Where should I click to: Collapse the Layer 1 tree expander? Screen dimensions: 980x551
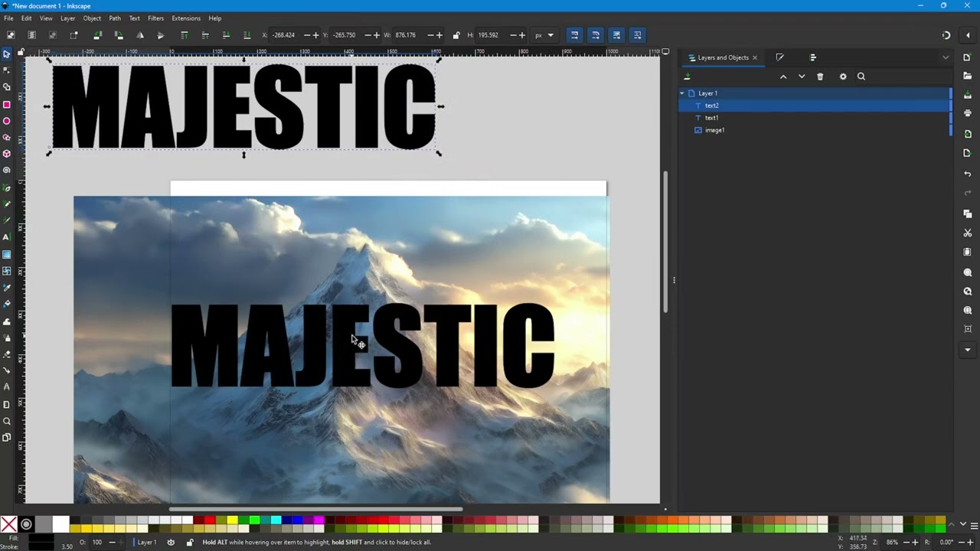click(682, 93)
